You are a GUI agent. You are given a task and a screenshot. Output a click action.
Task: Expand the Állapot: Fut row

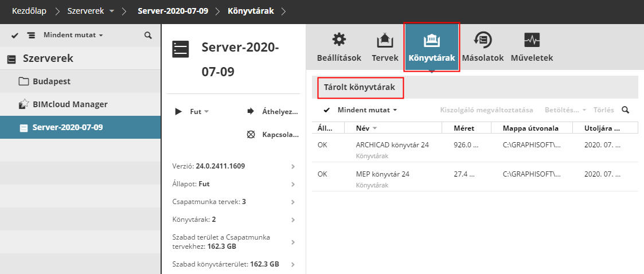233,184
